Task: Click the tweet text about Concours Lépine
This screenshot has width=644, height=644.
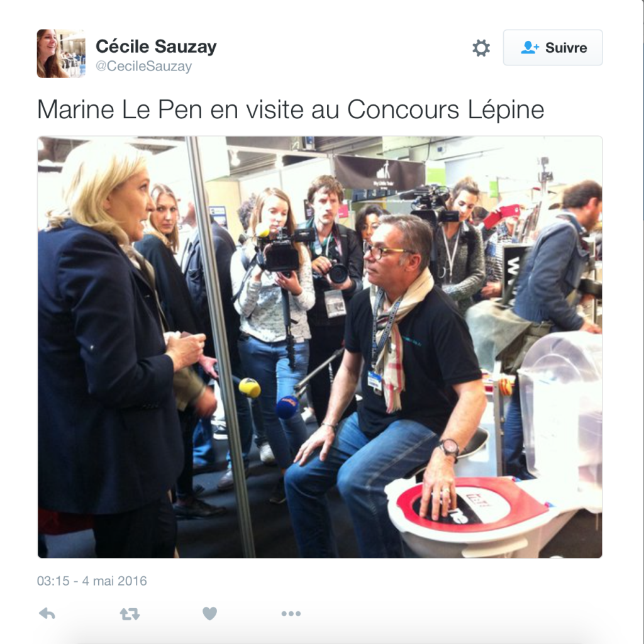Action: (291, 109)
